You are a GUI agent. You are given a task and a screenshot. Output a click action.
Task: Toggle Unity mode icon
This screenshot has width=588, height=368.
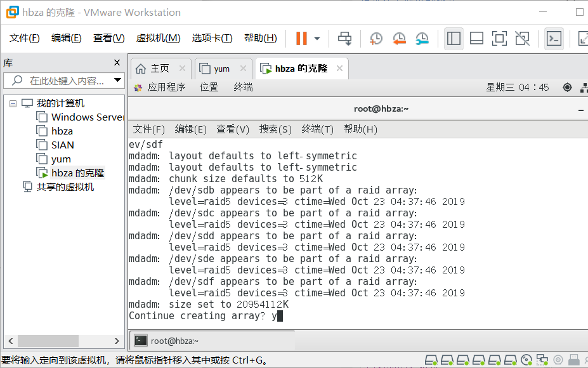click(x=522, y=38)
